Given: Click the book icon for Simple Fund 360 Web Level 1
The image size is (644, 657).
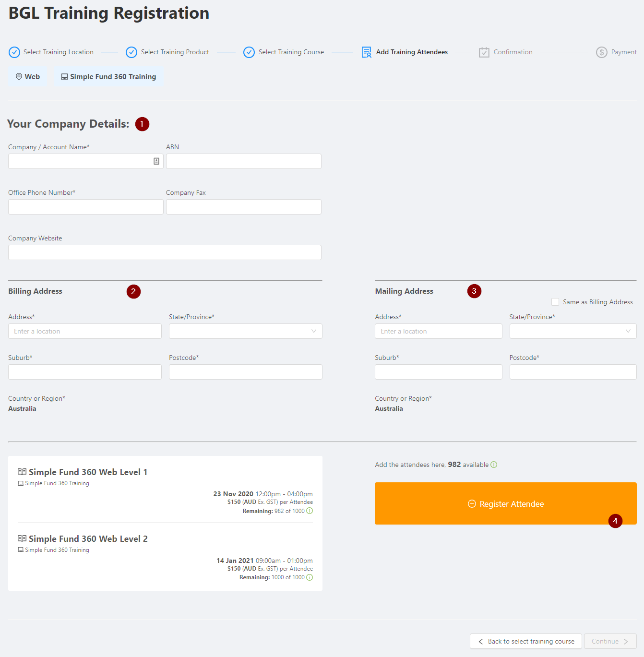Looking at the screenshot, I should tap(22, 472).
